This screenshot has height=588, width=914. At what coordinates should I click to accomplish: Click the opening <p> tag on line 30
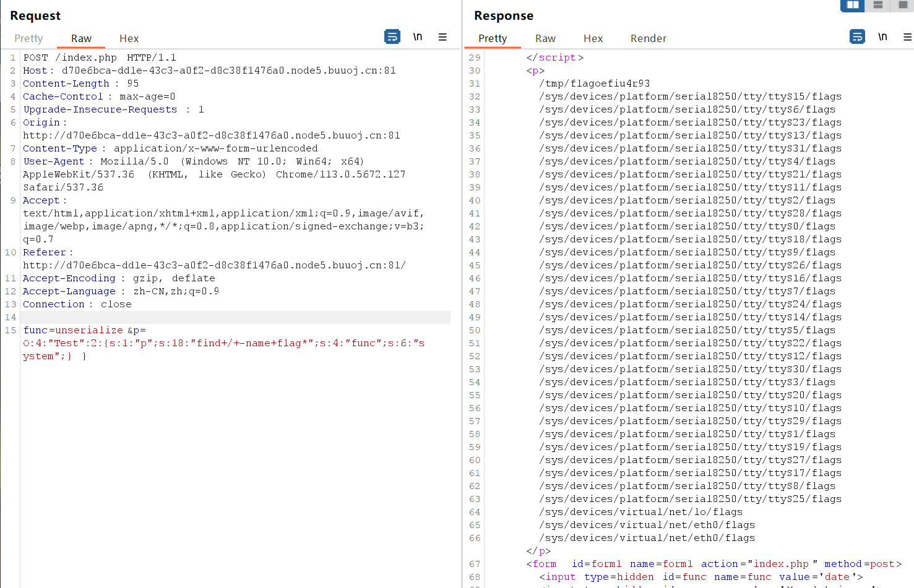click(535, 70)
